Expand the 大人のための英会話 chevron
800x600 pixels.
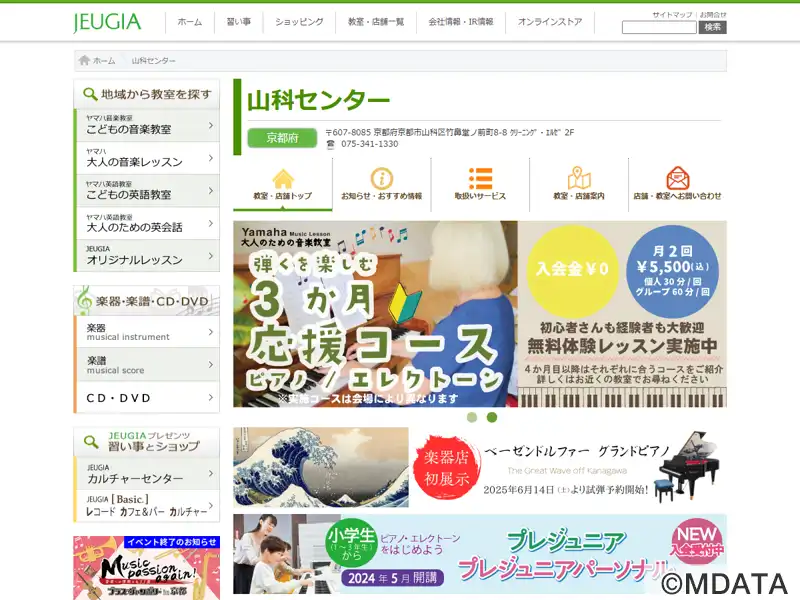(211, 223)
